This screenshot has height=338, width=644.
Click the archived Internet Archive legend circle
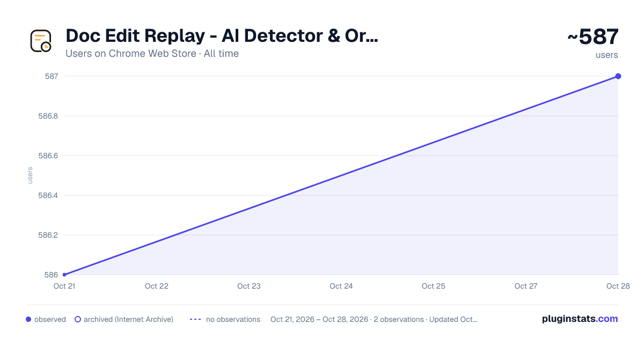pos(78,319)
